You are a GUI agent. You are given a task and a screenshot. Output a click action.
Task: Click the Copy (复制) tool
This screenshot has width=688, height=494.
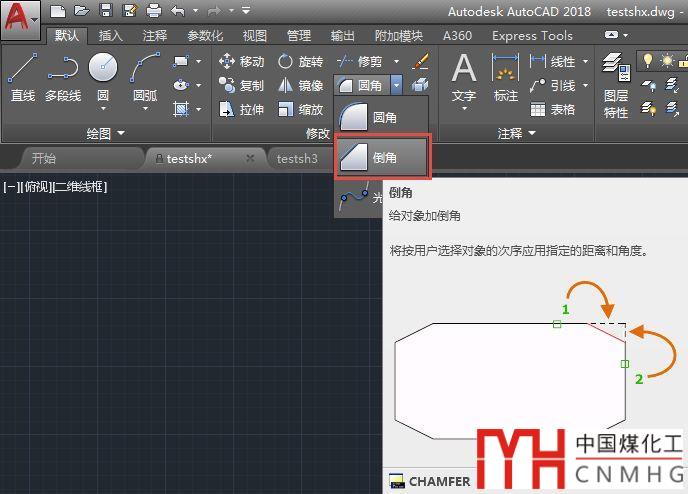(x=241, y=85)
